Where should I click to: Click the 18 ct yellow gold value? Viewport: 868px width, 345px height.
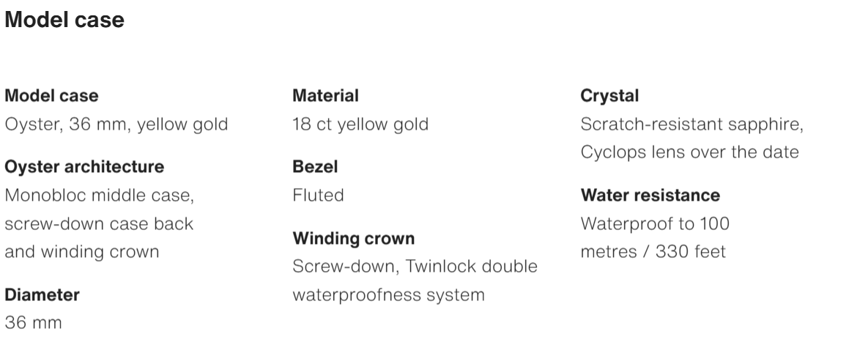point(360,125)
